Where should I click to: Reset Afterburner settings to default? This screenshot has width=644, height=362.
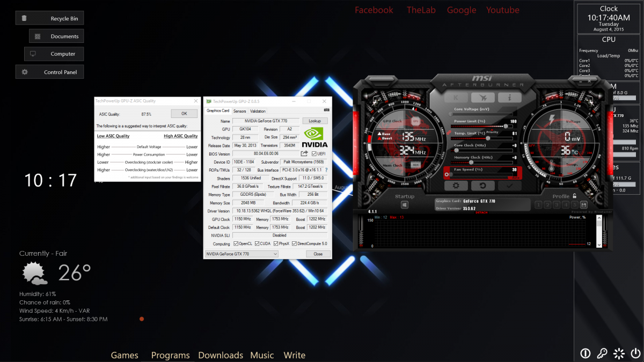(482, 186)
